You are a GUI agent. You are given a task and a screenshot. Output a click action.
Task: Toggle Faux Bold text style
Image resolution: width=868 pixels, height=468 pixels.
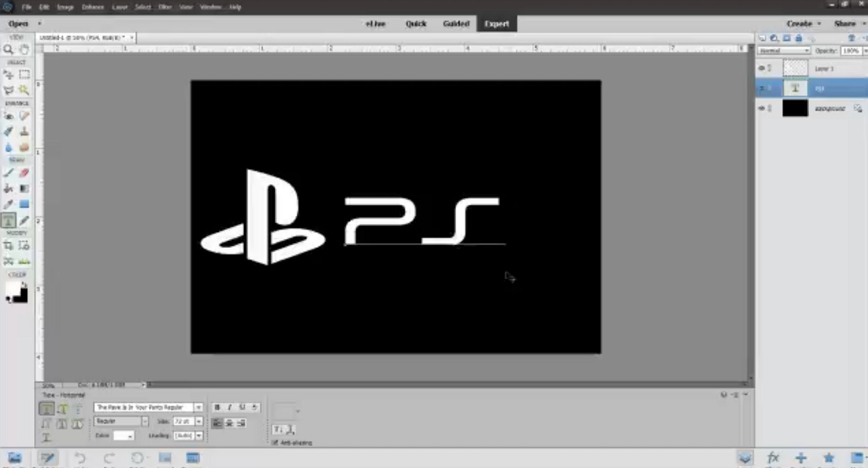217,408
